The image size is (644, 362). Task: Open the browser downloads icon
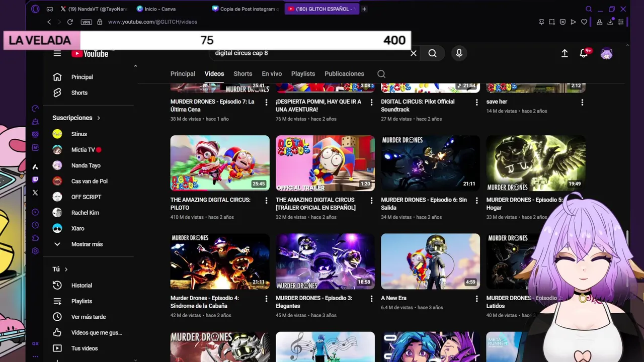coord(610,22)
